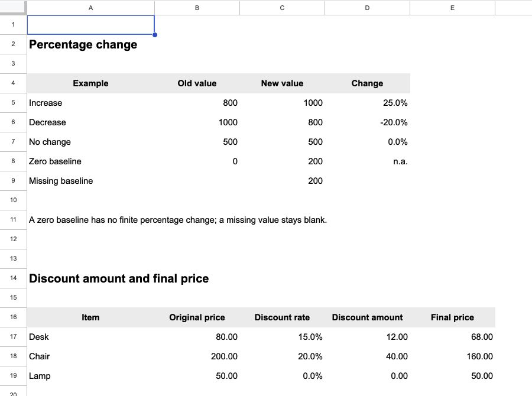Image resolution: width=532 pixels, height=396 pixels.
Task: Select column A header
Action: (x=90, y=8)
